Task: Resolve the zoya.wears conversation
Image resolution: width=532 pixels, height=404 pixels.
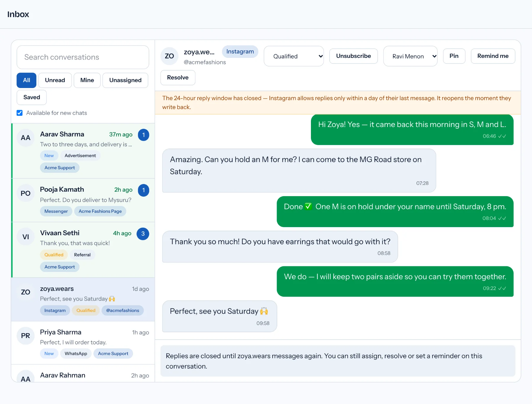Action: pos(178,78)
